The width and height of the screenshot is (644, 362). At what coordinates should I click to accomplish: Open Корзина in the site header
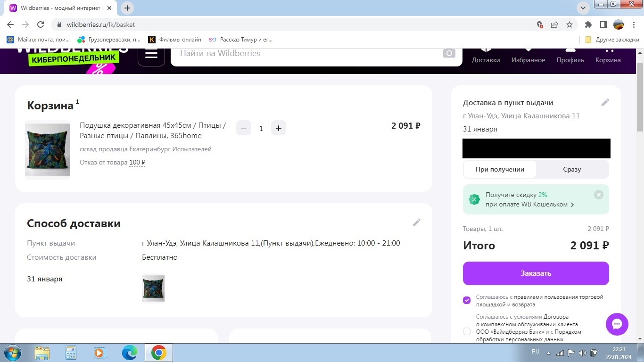click(x=608, y=56)
